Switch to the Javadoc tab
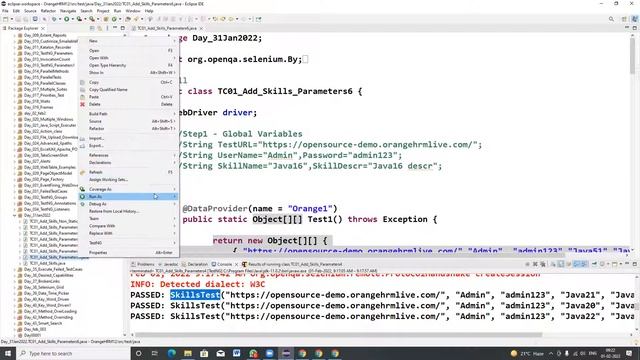This screenshot has height=360, width=640. point(168,264)
